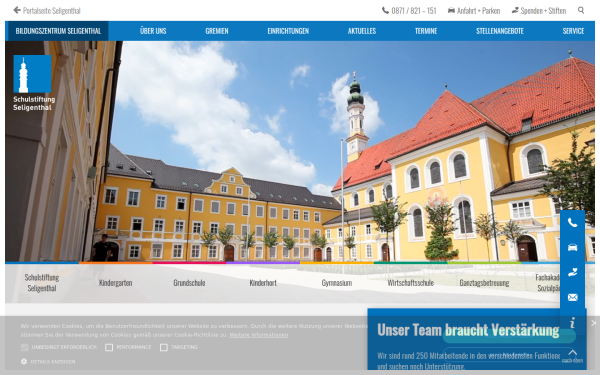The width and height of the screenshot is (600, 375).
Task: Open the Service menu
Action: point(573,31)
